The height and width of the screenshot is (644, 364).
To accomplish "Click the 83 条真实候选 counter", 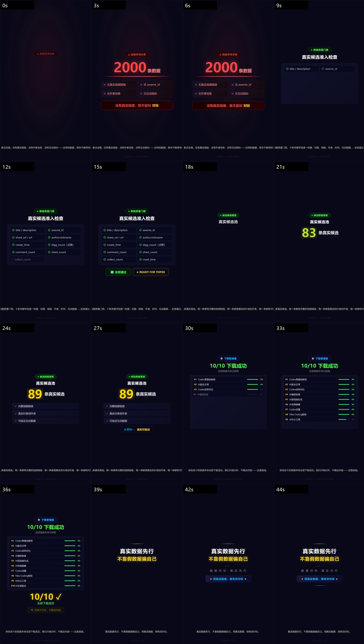I will 320,233.
